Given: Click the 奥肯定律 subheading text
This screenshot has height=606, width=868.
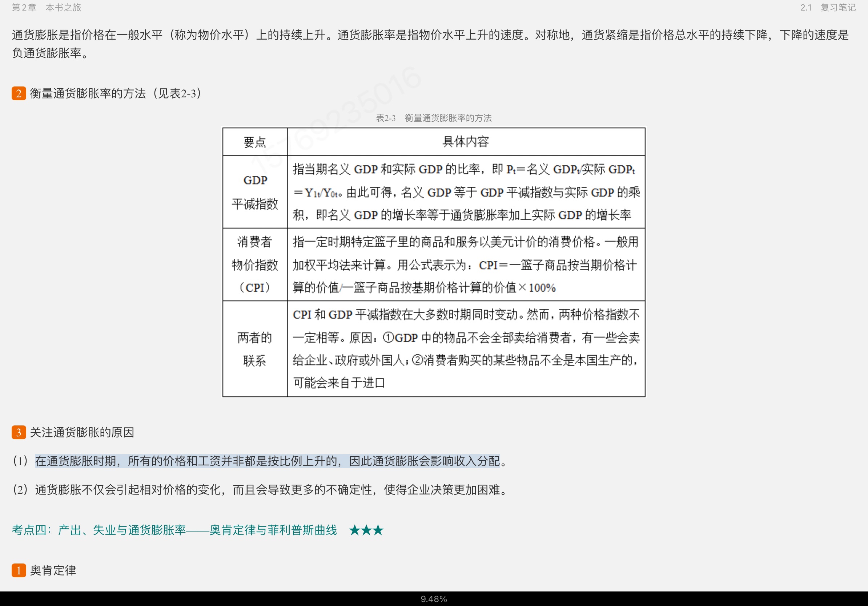Looking at the screenshot, I should [x=53, y=570].
